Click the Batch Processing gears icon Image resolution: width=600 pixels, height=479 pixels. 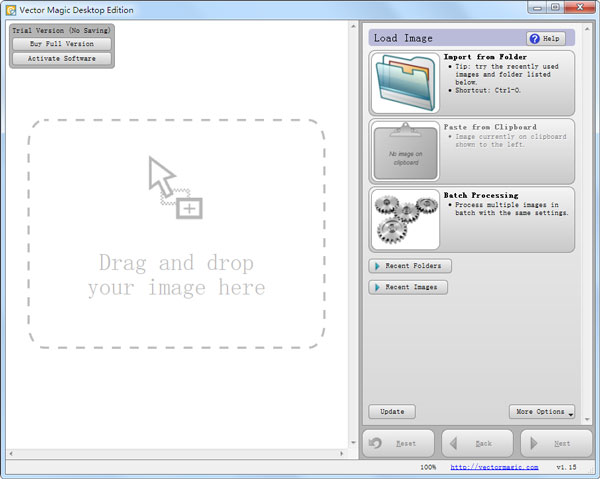click(405, 219)
